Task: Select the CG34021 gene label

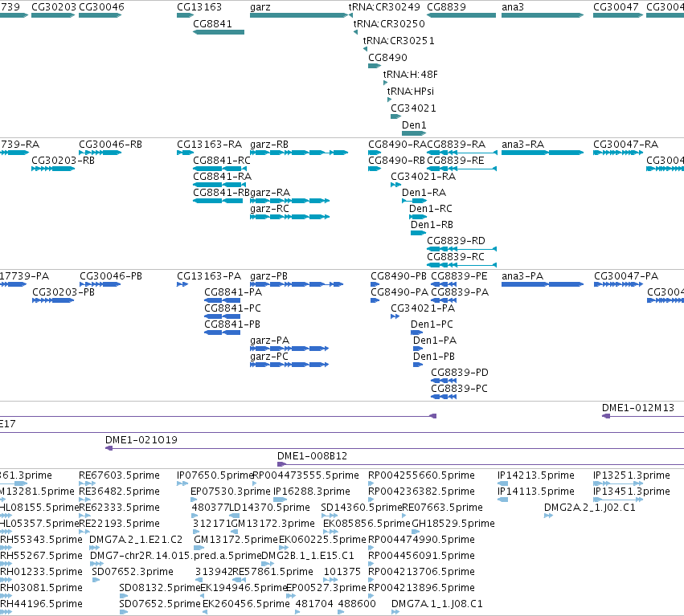Action: pos(413,108)
